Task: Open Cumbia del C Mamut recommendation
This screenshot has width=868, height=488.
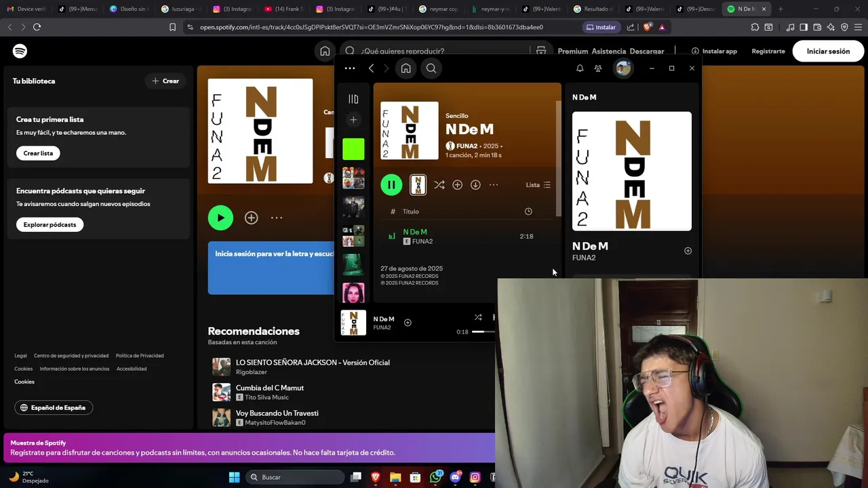Action: pyautogui.click(x=270, y=388)
